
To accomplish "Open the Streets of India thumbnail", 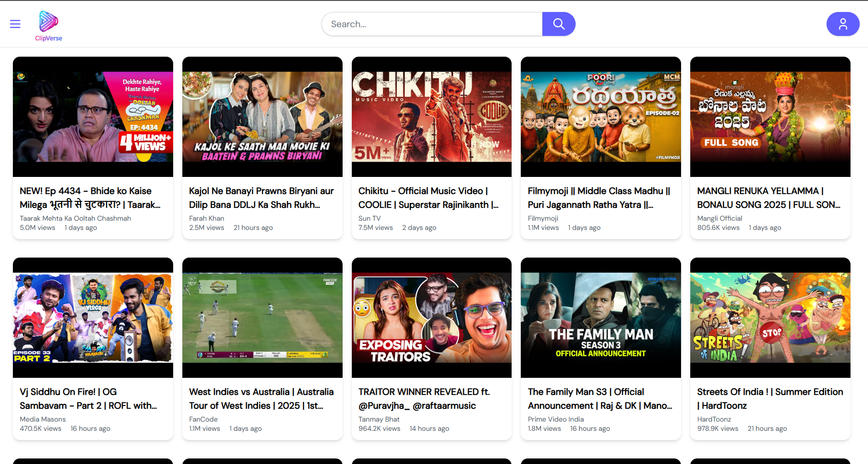I will [x=770, y=317].
